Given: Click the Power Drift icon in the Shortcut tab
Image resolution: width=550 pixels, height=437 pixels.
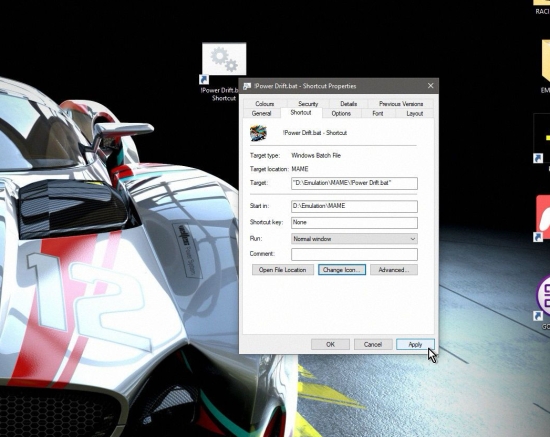Looking at the screenshot, I should point(259,133).
